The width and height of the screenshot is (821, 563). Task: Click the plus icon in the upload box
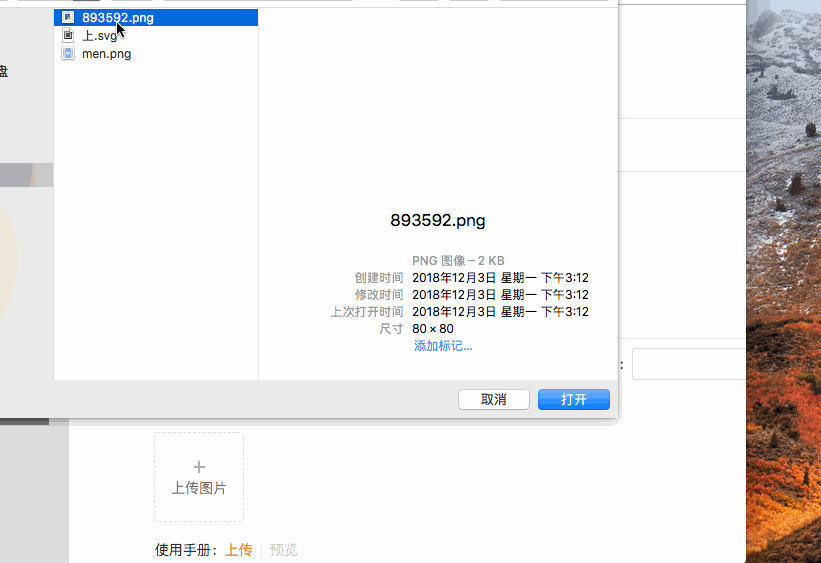point(199,467)
